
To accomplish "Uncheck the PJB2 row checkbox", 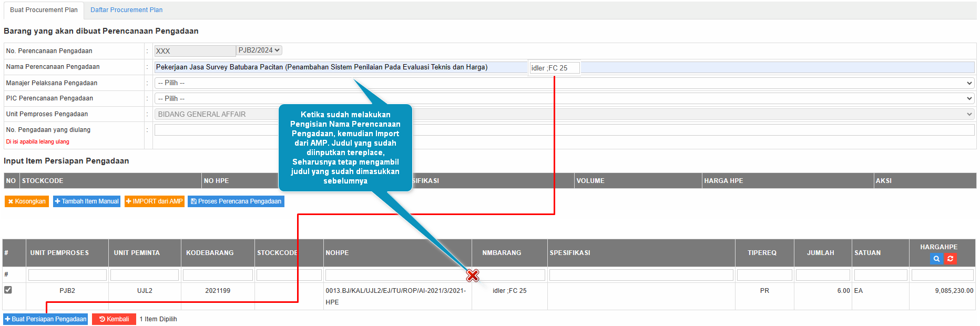I will tap(8, 290).
